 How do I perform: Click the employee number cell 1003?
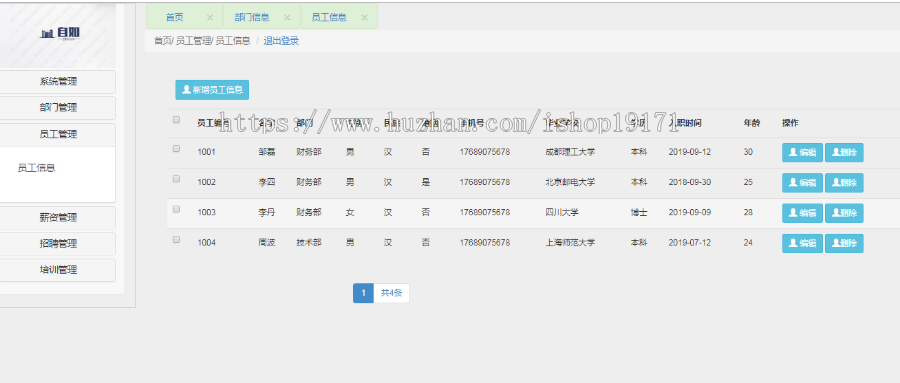[207, 212]
